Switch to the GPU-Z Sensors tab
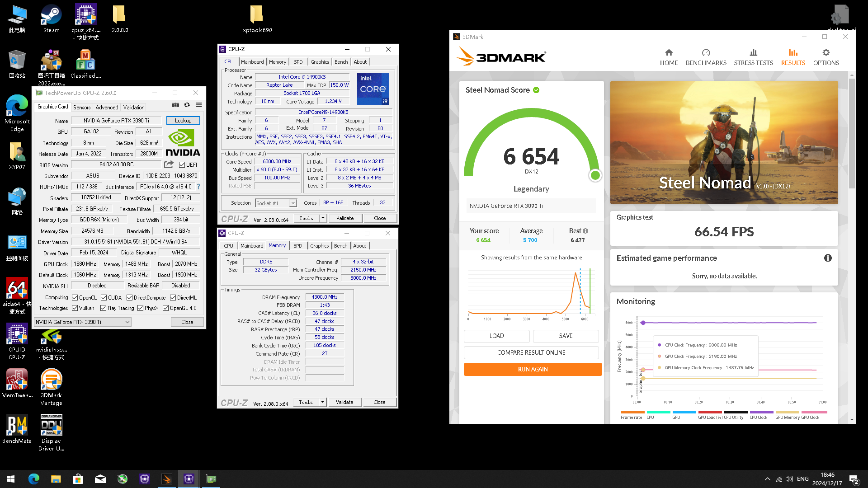The width and height of the screenshot is (868, 488). coord(82,108)
